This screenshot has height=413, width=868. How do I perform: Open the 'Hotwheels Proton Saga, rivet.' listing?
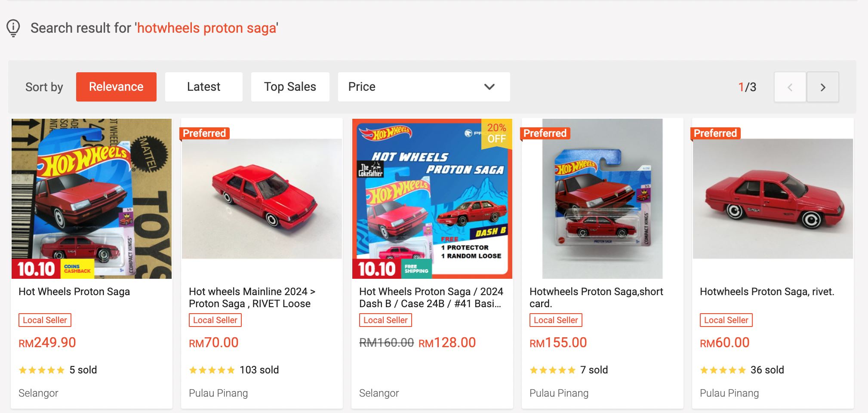[767, 291]
